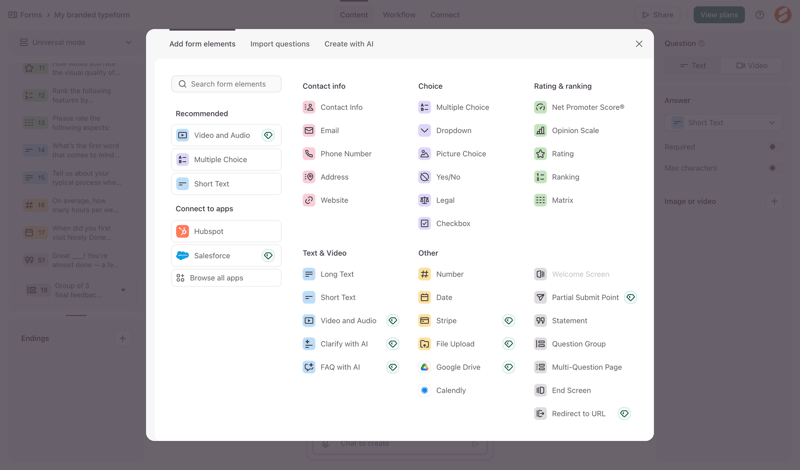Select the Statement quote icon
The height and width of the screenshot is (470, 800).
click(540, 320)
